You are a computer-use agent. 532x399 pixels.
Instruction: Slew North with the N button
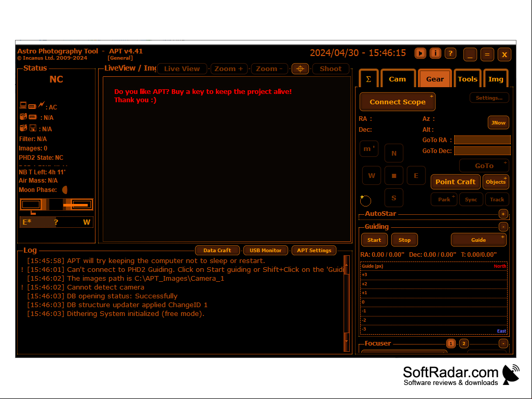point(394,154)
